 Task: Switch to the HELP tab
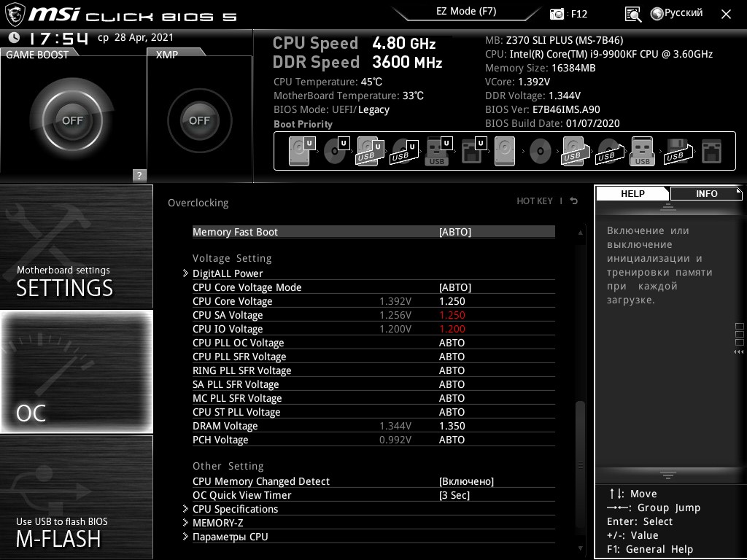pyautogui.click(x=632, y=193)
